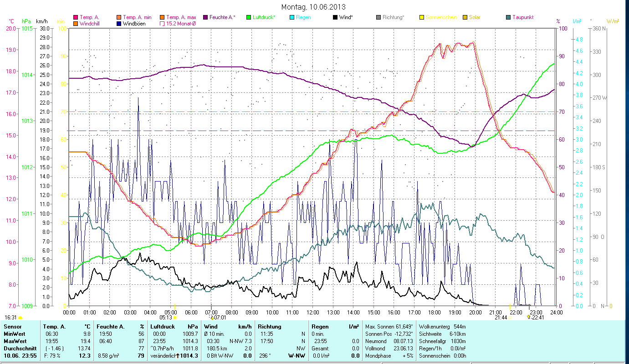Click the sunrise marker at 05:13
629x364 pixels.
pos(175,318)
